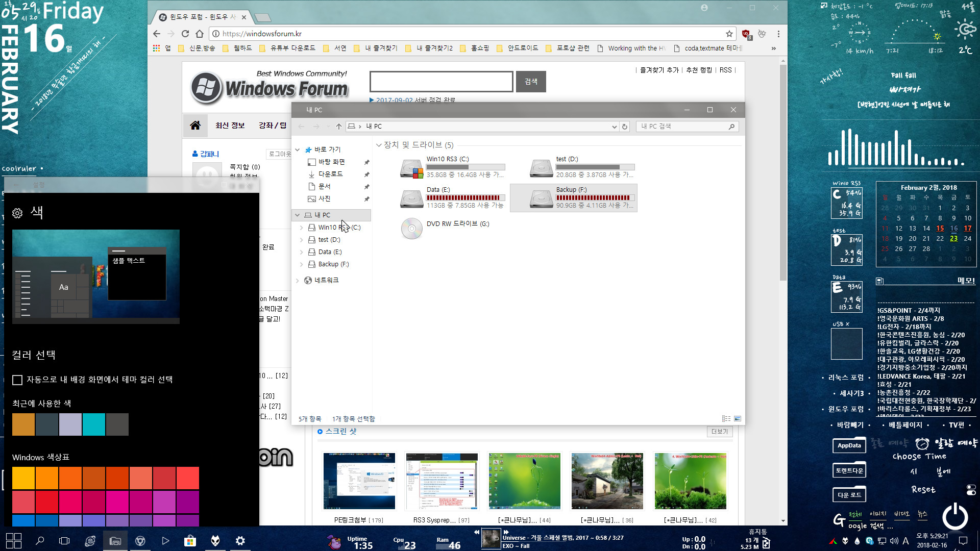Go back in Chrome browser
The width and height of the screenshot is (980, 551).
(157, 34)
